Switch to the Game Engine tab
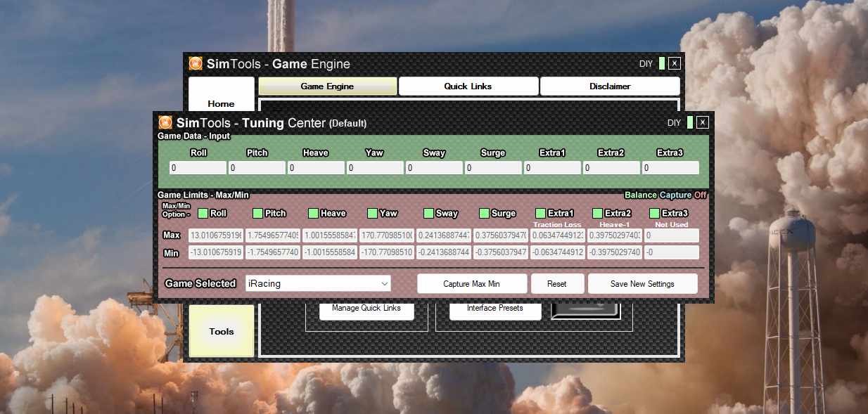 (x=328, y=86)
